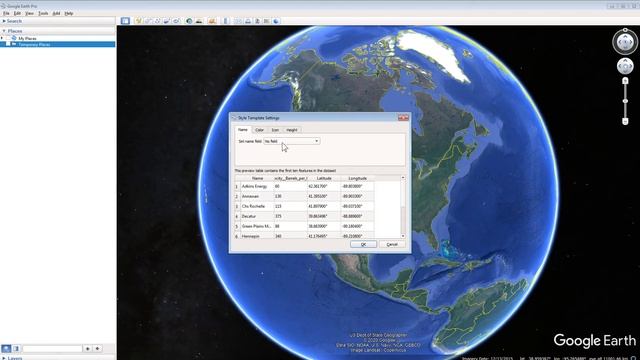Viewport: 640px width, 360px height.
Task: Click the zoom in plus button
Action: tap(625, 81)
